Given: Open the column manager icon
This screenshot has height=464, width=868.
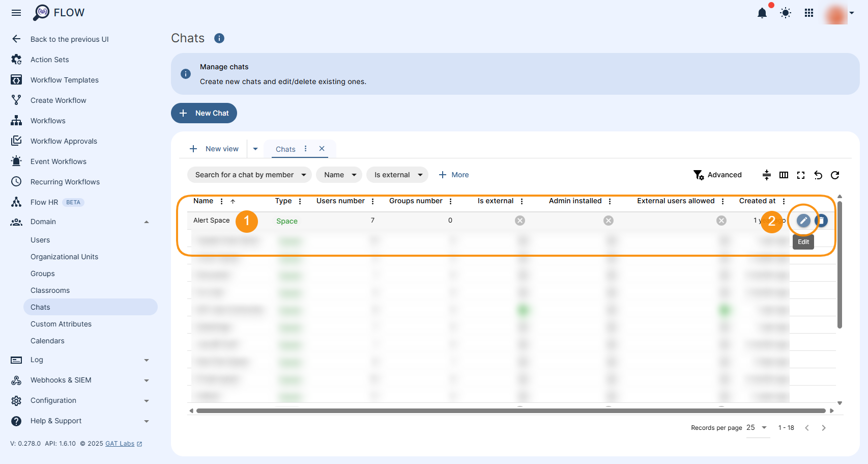Looking at the screenshot, I should coord(784,175).
